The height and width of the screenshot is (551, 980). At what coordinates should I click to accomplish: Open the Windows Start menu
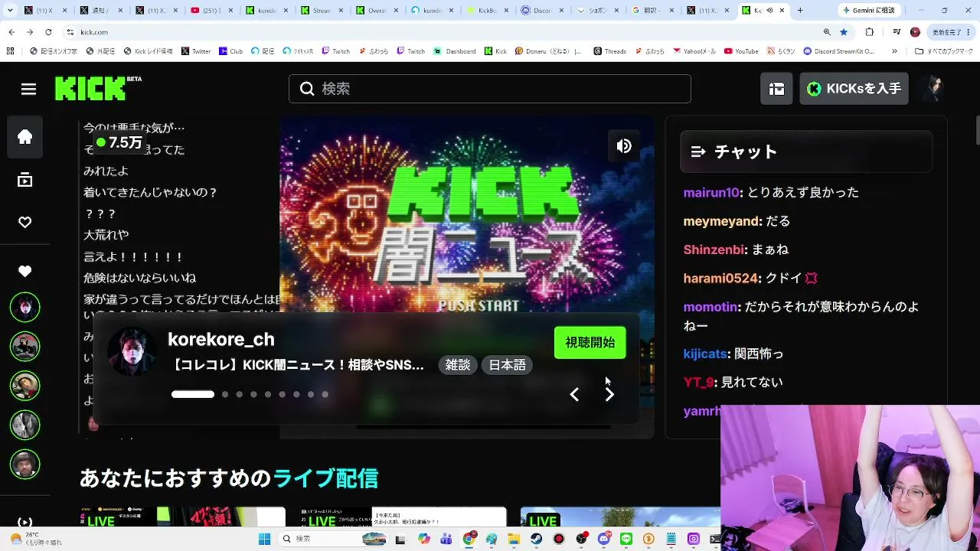coord(264,539)
